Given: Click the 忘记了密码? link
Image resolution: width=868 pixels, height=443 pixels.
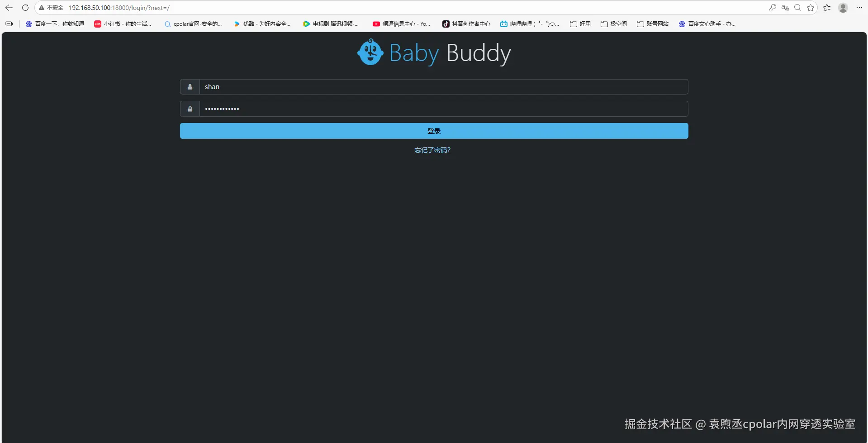Looking at the screenshot, I should [432, 150].
